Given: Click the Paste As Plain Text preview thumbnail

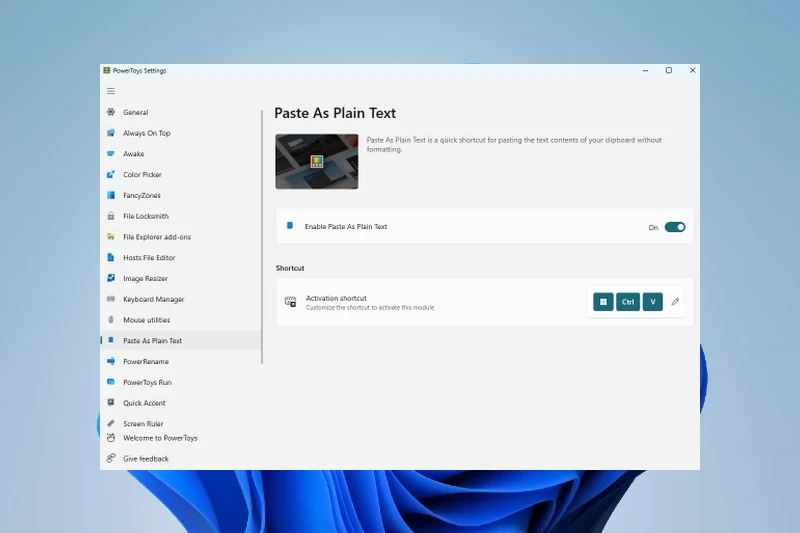Looking at the screenshot, I should 317,161.
